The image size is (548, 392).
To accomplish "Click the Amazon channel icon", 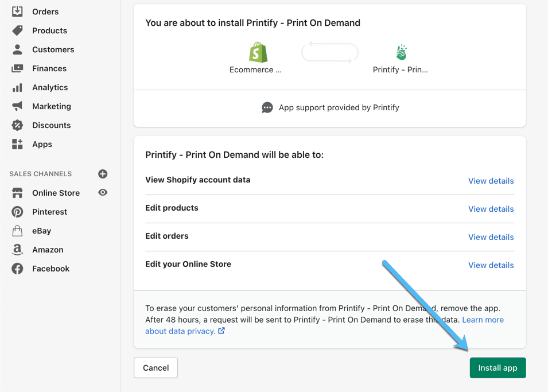I will click(17, 250).
